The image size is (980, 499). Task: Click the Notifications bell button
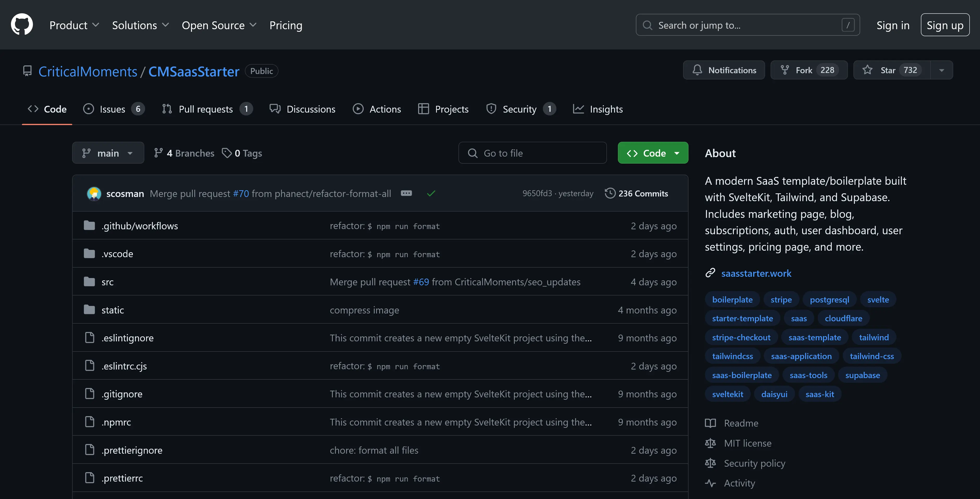point(723,70)
